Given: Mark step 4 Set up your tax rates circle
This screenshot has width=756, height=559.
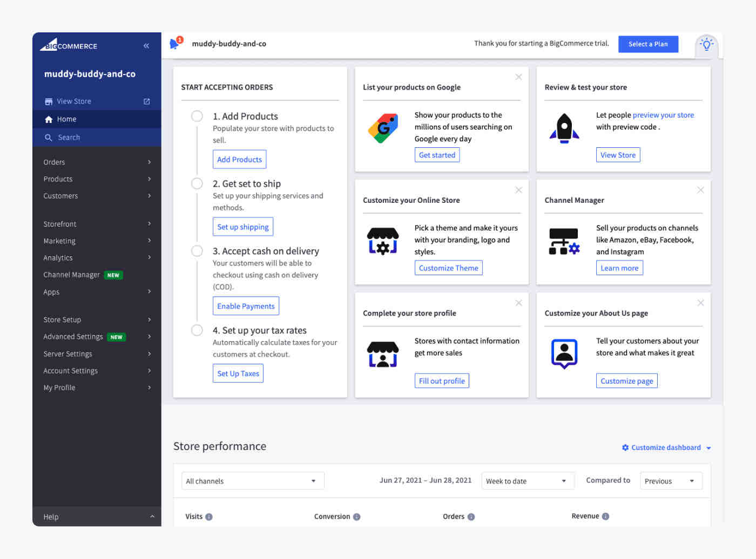Looking at the screenshot, I should click(x=197, y=330).
